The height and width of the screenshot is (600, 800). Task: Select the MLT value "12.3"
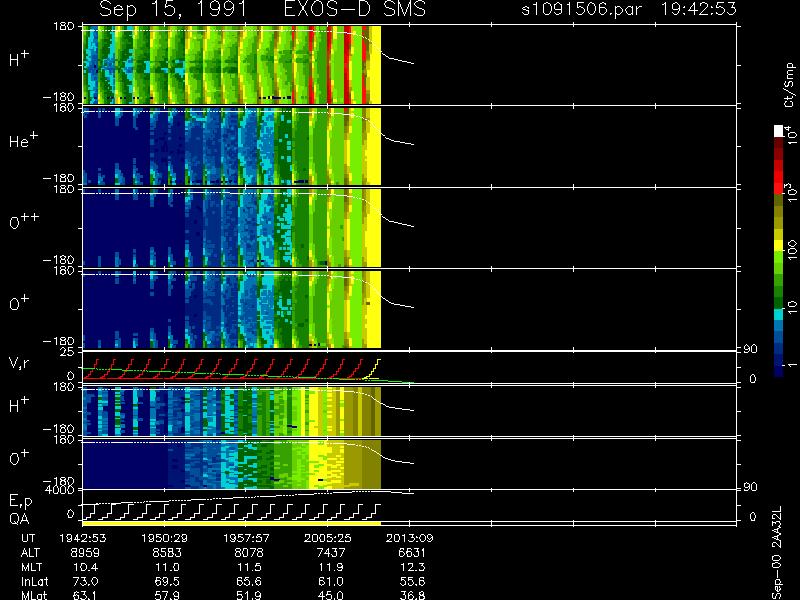tap(412, 567)
